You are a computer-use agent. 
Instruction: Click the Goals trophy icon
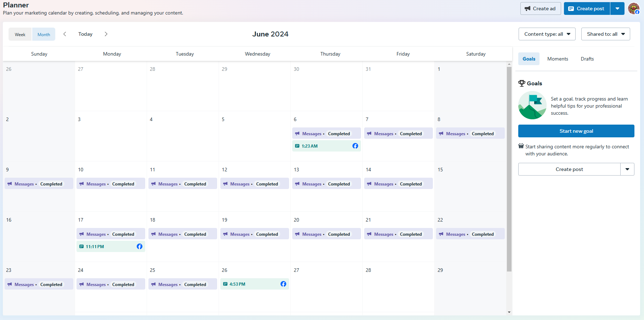[x=521, y=83]
